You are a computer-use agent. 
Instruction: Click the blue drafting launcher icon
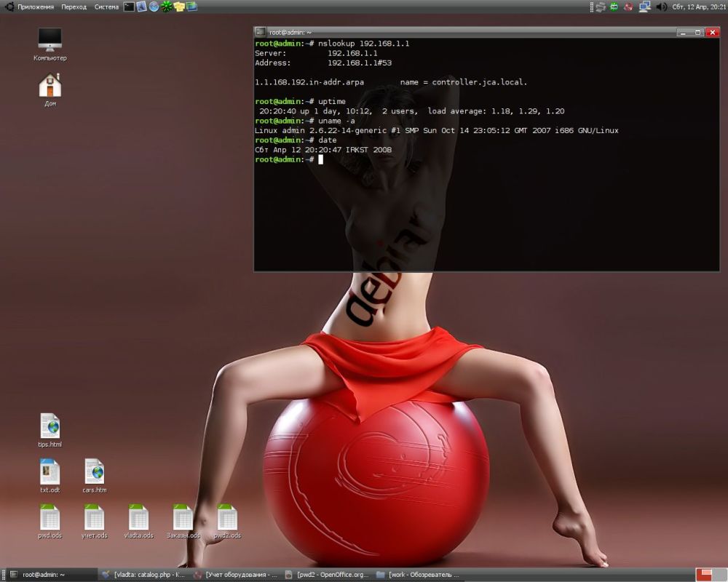click(x=142, y=7)
